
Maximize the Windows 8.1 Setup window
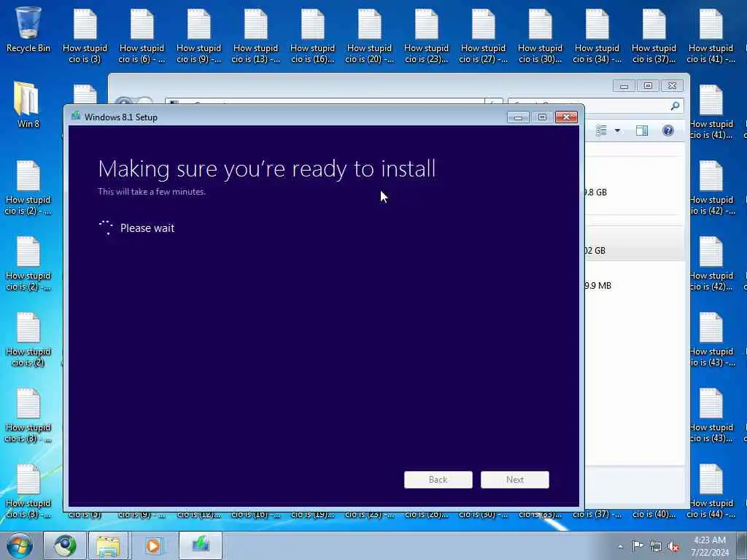[x=542, y=117]
